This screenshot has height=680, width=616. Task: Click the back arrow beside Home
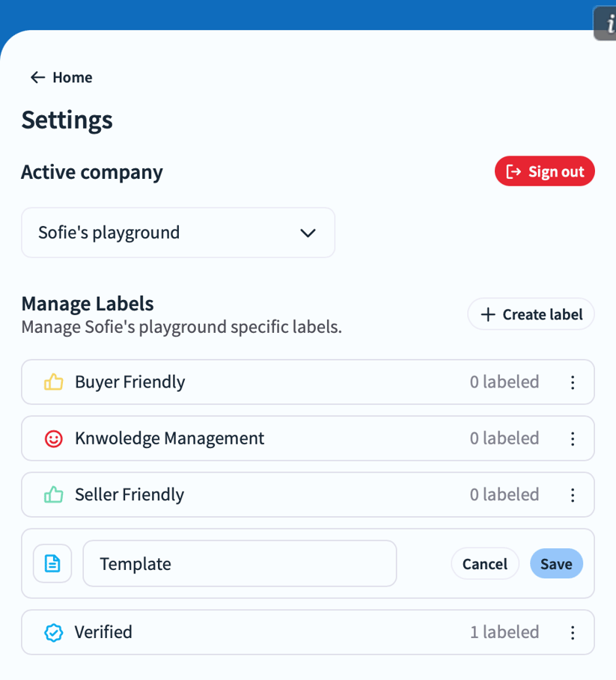pyautogui.click(x=37, y=78)
